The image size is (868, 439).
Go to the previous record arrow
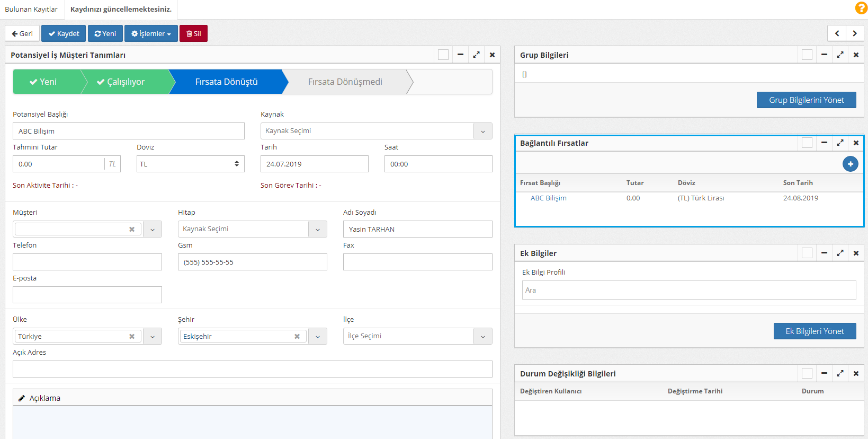pyautogui.click(x=837, y=33)
